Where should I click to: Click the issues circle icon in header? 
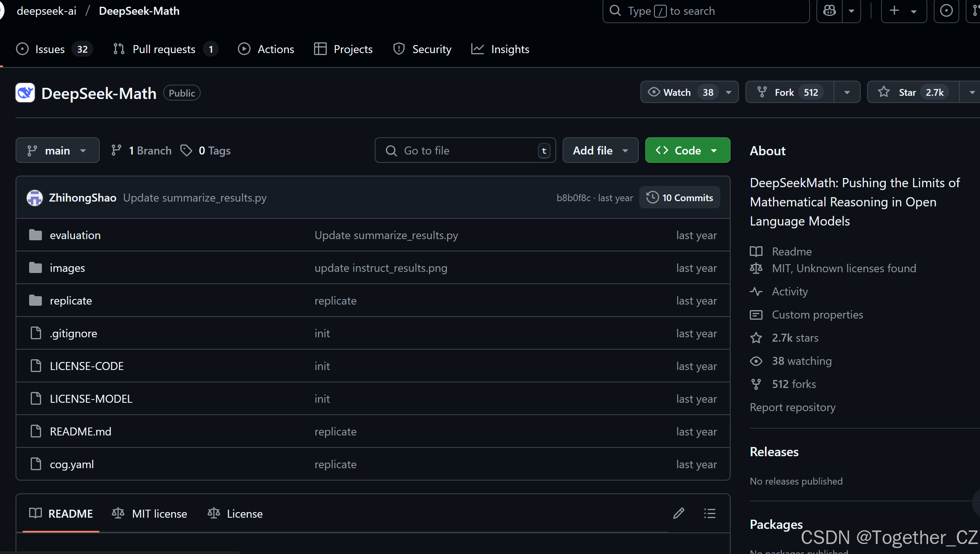coord(946,11)
